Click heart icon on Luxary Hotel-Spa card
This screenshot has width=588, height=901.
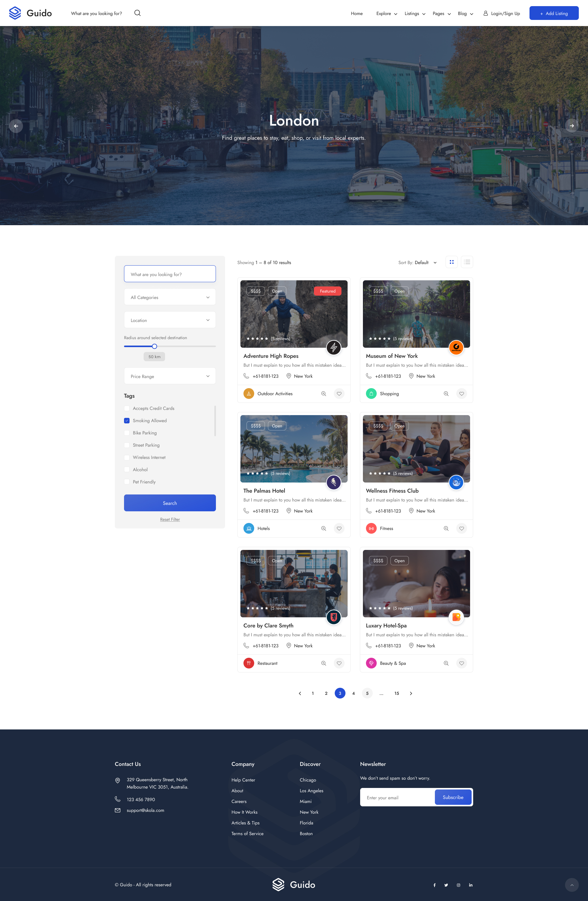(x=461, y=663)
